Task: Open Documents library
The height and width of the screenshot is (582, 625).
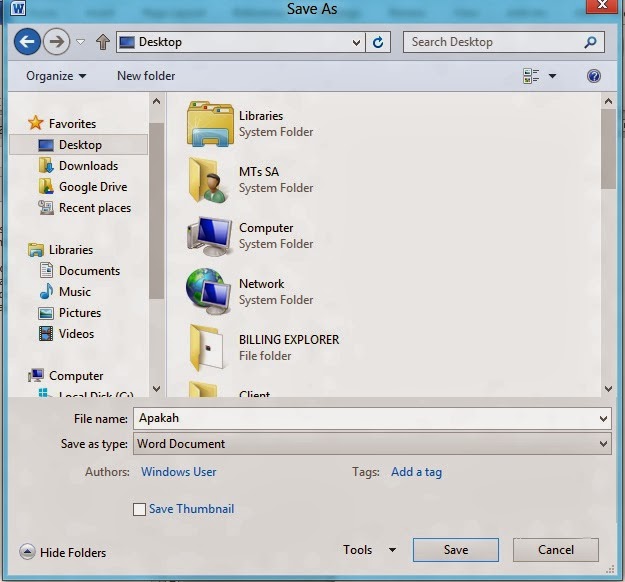Action: 89,271
